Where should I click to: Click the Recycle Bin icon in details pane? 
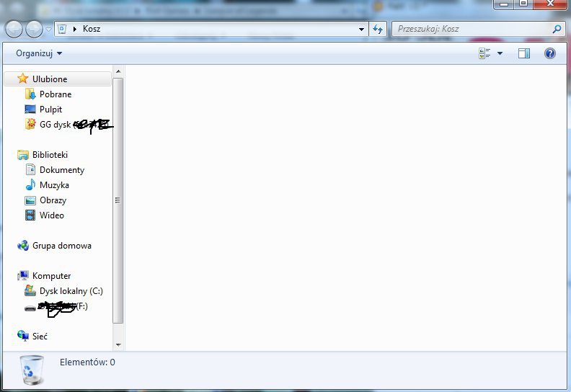coord(32,370)
